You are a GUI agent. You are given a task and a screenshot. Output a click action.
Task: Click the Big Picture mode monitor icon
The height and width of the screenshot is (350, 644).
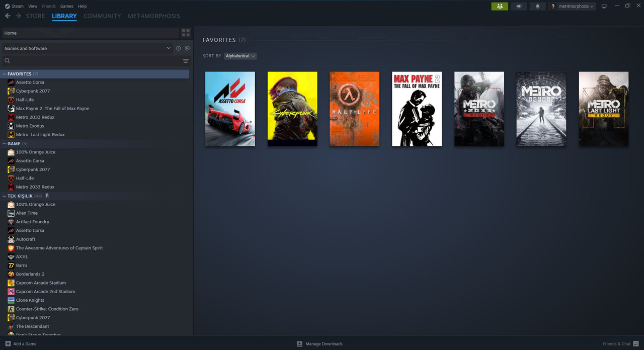tap(604, 6)
